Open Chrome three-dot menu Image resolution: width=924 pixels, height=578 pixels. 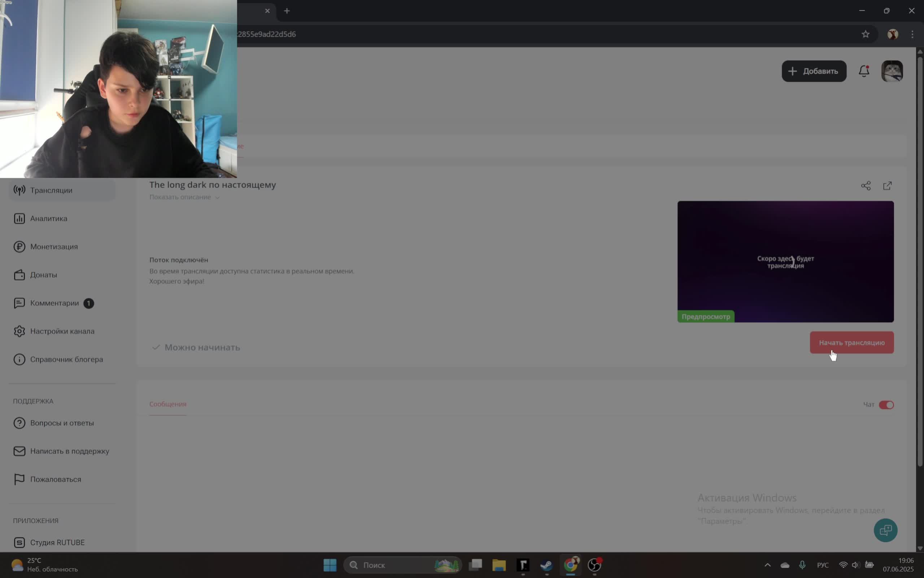(x=912, y=34)
